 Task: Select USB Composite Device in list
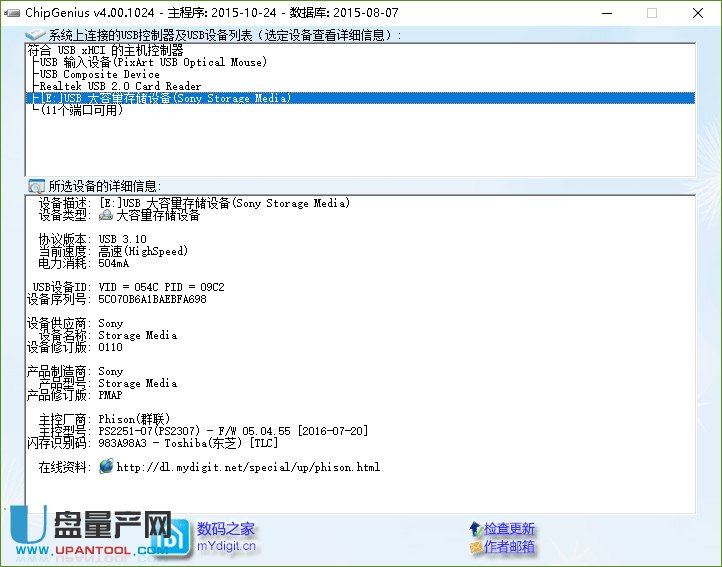coord(99,74)
